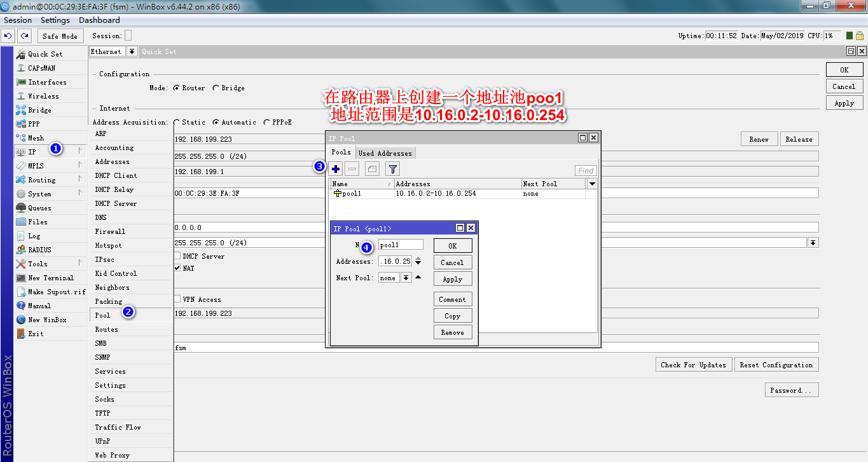Open the netmask dropdown arrow
Viewport: 868px width, 462px height.
coord(813,243)
